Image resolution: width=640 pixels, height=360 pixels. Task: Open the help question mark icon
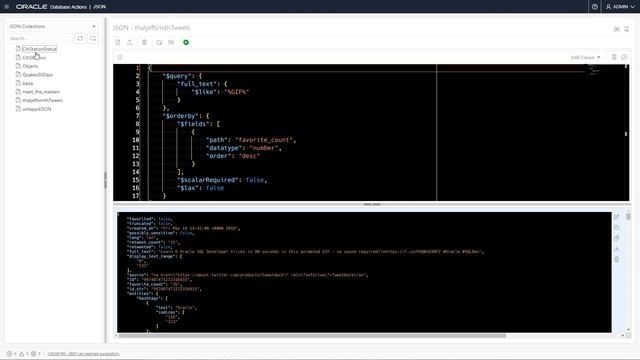[594, 7]
